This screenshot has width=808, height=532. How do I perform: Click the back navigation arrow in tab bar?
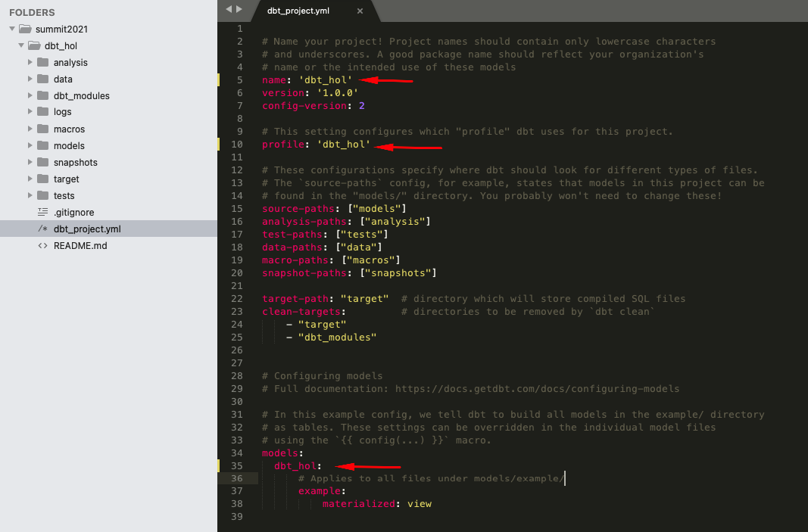[229, 10]
